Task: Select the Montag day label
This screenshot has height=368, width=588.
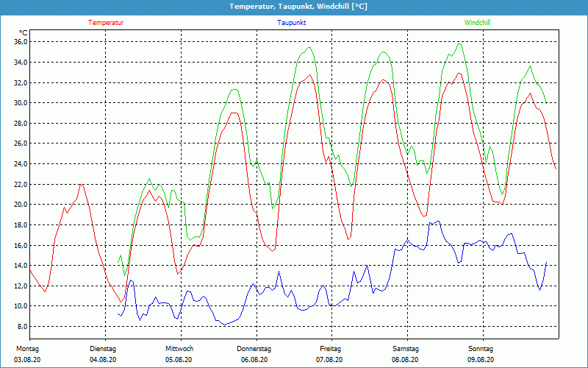Action: click(x=27, y=349)
